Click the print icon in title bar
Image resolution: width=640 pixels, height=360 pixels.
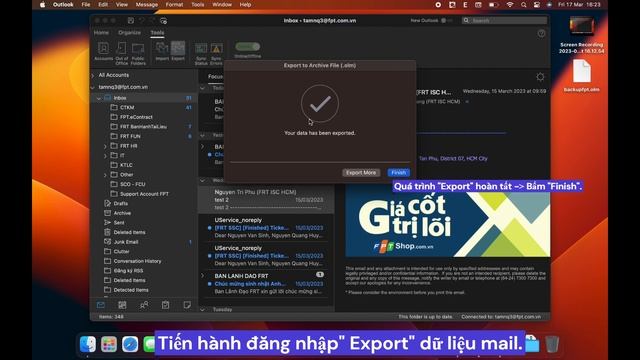point(164,20)
